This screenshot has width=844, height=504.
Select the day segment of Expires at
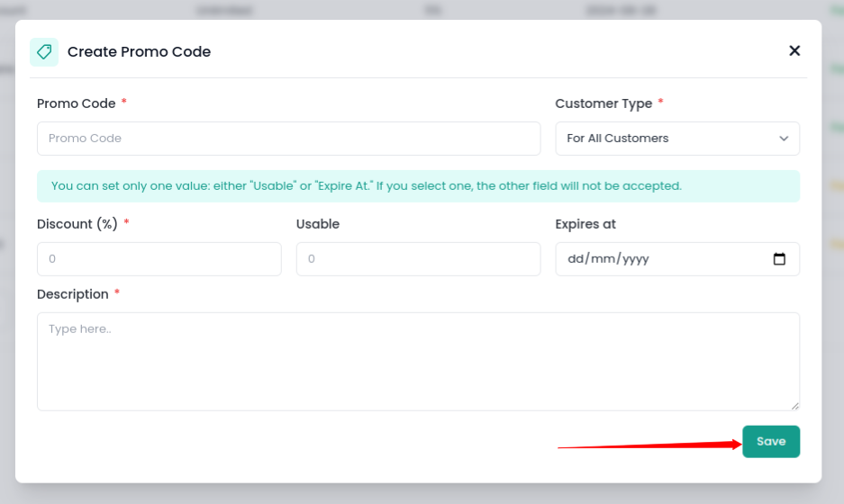click(576, 259)
